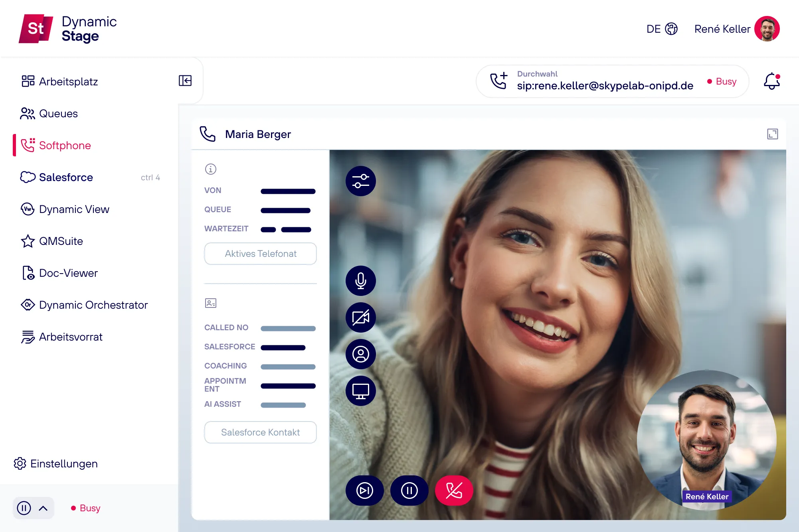Open René Keller profile avatar
Viewport: 799px width, 532px height.
(x=767, y=29)
